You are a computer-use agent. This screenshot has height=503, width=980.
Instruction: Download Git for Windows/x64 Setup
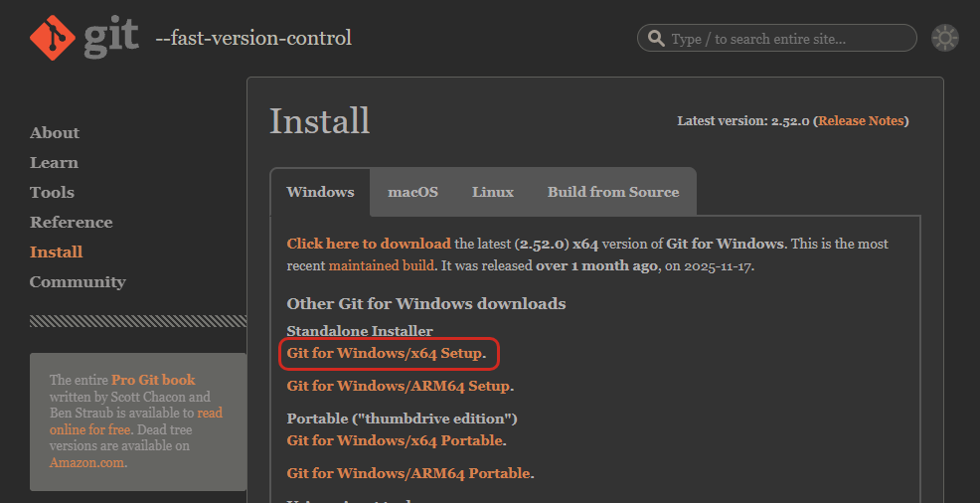pos(385,354)
